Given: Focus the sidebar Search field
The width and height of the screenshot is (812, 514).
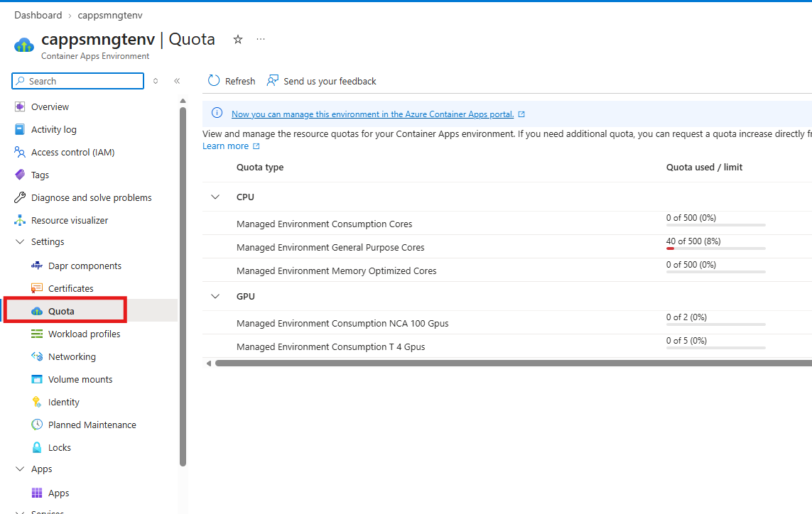Looking at the screenshot, I should [x=77, y=81].
